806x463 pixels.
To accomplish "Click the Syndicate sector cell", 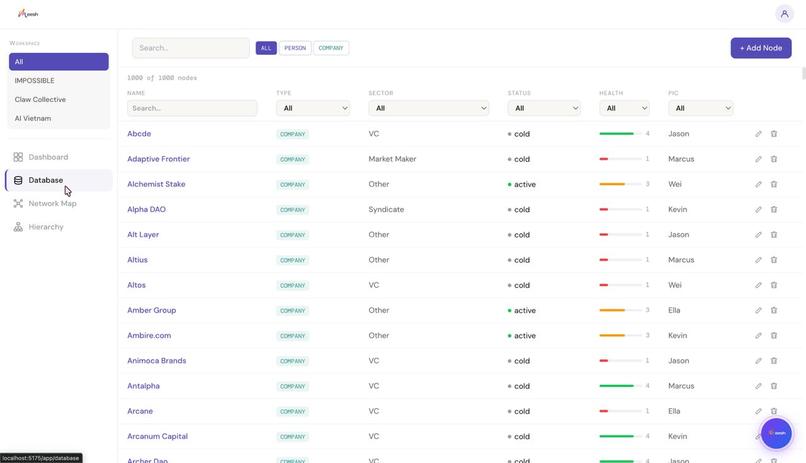I will 386,209.
